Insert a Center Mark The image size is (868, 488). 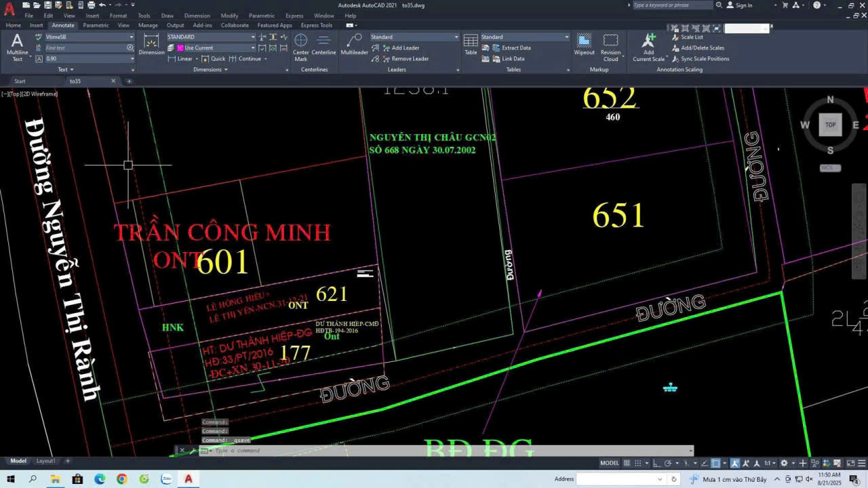click(x=301, y=47)
